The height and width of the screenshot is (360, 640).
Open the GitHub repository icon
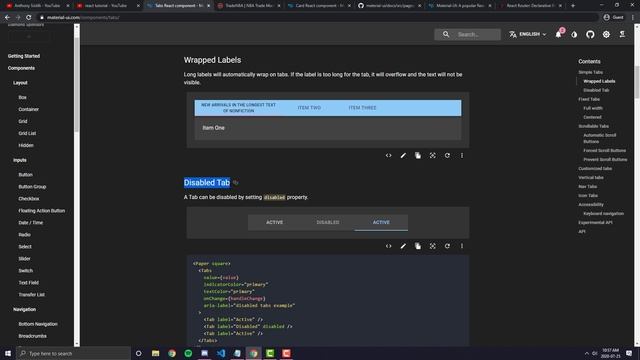point(590,34)
